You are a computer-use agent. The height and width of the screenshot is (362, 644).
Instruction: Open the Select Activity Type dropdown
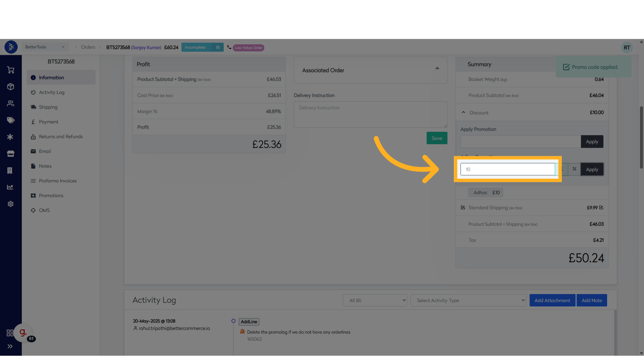point(468,300)
